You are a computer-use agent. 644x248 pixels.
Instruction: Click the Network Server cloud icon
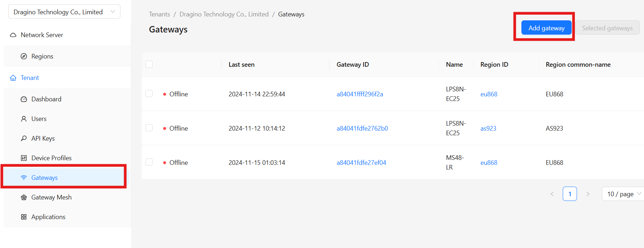13,35
